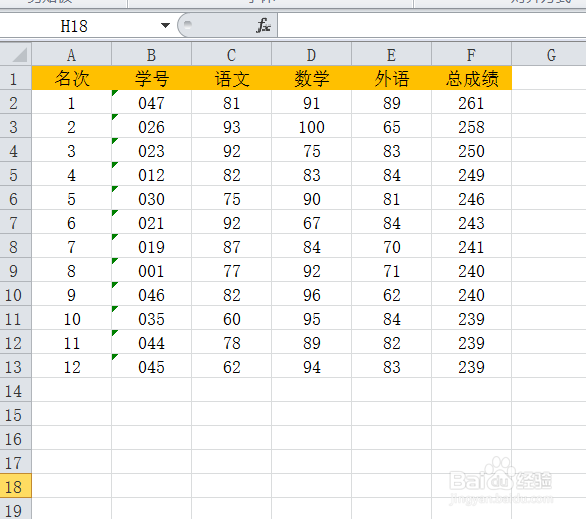Select row 13 header
The image size is (586, 519).
pyautogui.click(x=16, y=366)
